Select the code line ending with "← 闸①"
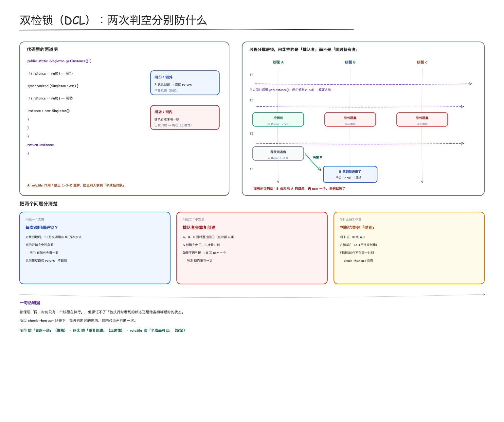 [x=50, y=74]
